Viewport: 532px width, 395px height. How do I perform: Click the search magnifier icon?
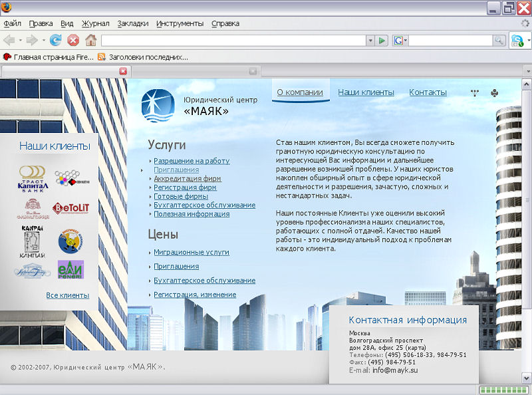tap(499, 41)
